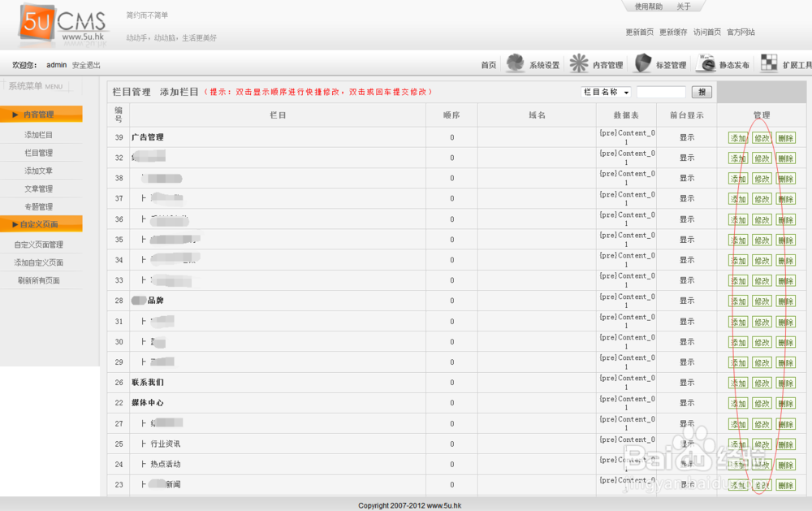This screenshot has width=812, height=511.
Task: Click the 搜 search button
Action: (702, 93)
